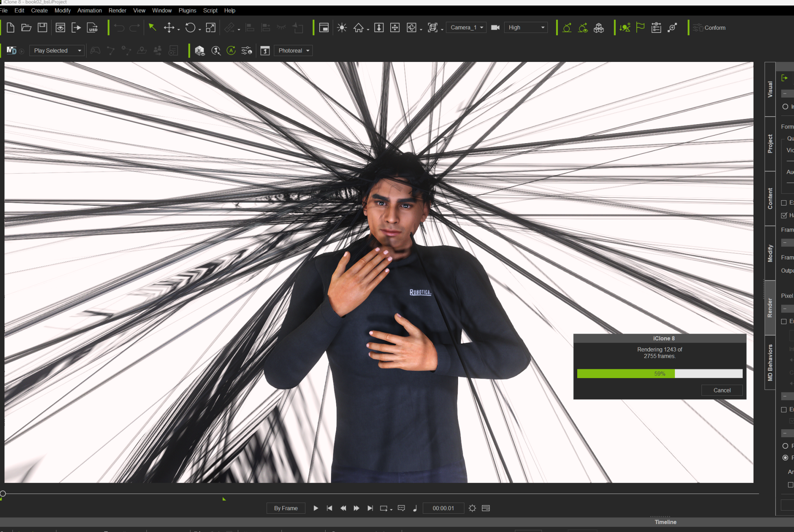This screenshot has height=532, width=794.
Task: Open the Render menu
Action: tap(118, 10)
